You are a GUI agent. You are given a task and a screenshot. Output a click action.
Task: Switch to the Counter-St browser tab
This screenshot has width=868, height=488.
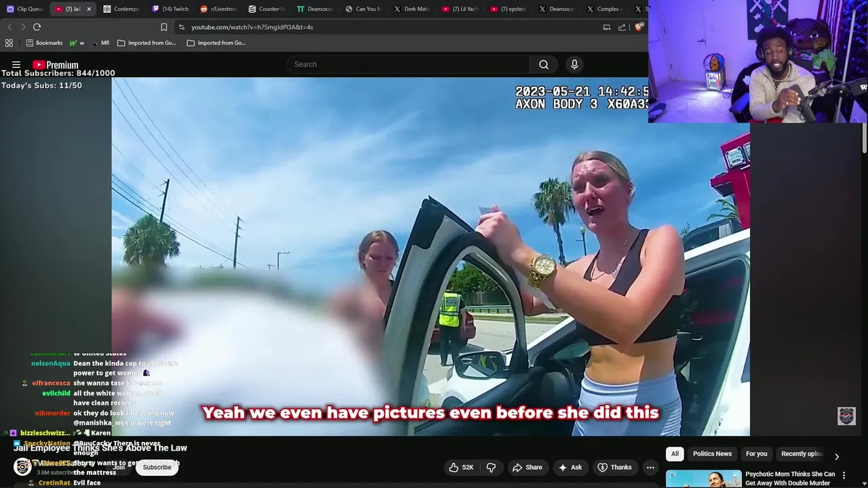pos(267,9)
